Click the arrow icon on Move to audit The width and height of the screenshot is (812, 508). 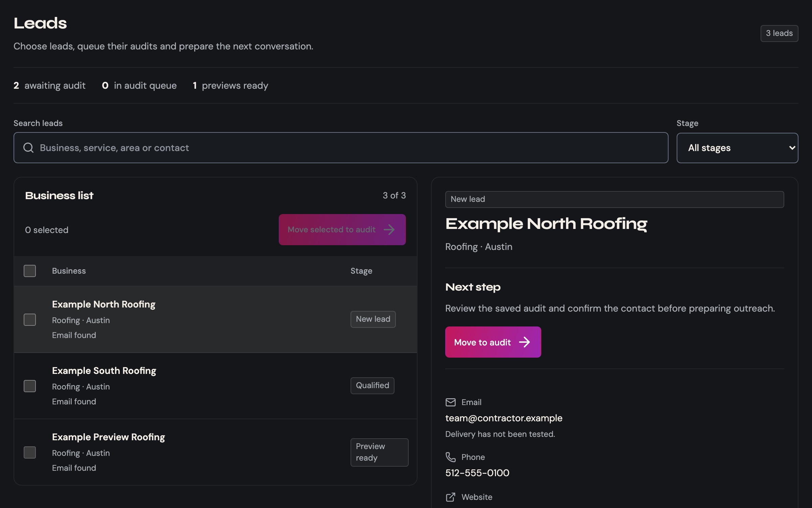(x=524, y=342)
